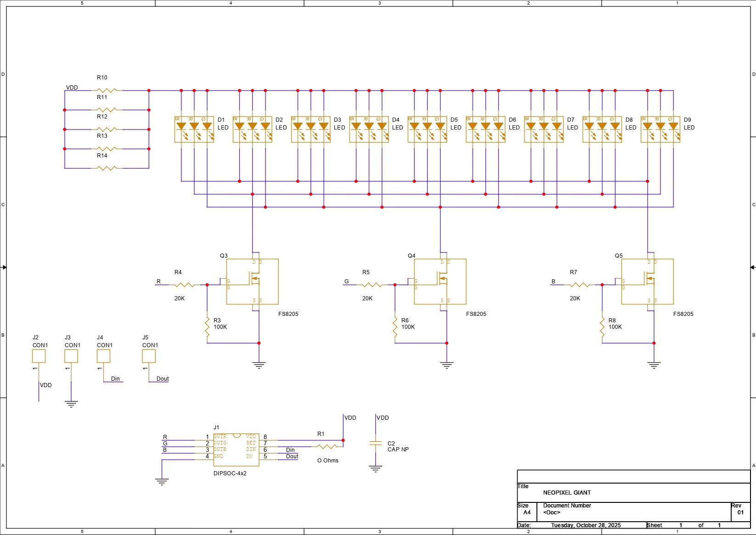This screenshot has height=535, width=756.
Task: Select the J2 CON1 connector box
Action: (x=39, y=356)
